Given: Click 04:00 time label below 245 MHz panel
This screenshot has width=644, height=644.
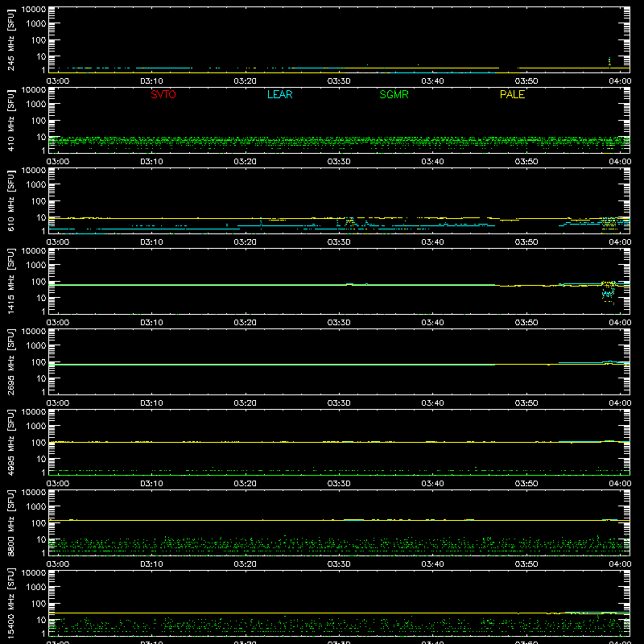Looking at the screenshot, I should pyautogui.click(x=620, y=81).
